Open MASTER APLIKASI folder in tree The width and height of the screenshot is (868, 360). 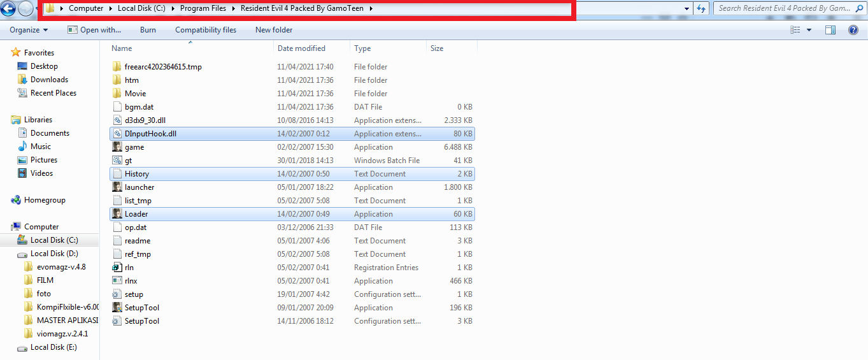68,320
